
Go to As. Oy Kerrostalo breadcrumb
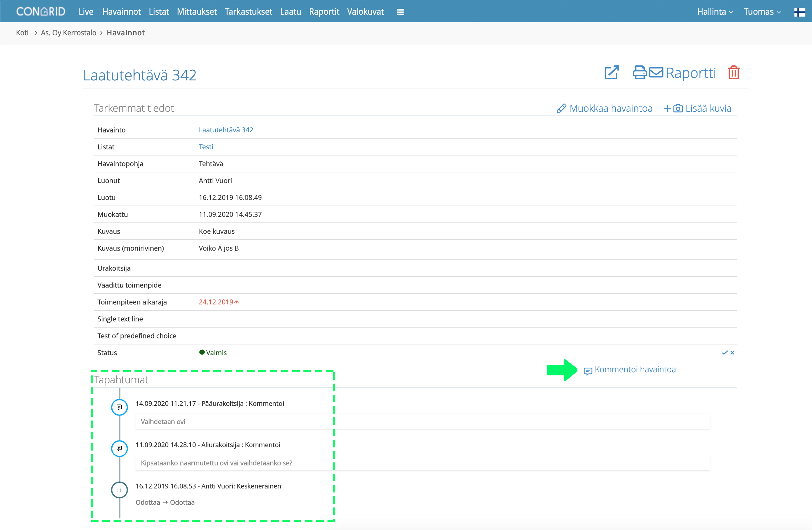click(x=69, y=33)
